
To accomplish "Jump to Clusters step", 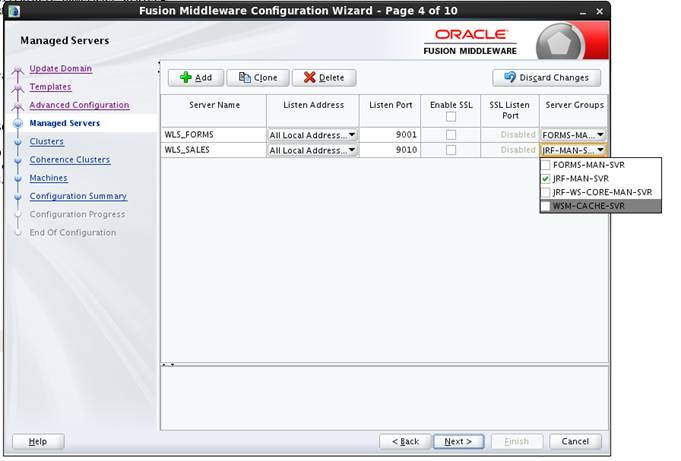I will tap(46, 142).
